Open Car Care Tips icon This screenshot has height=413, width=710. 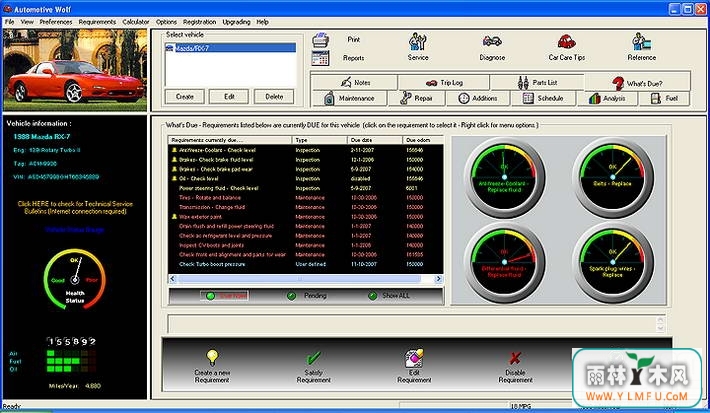566,42
